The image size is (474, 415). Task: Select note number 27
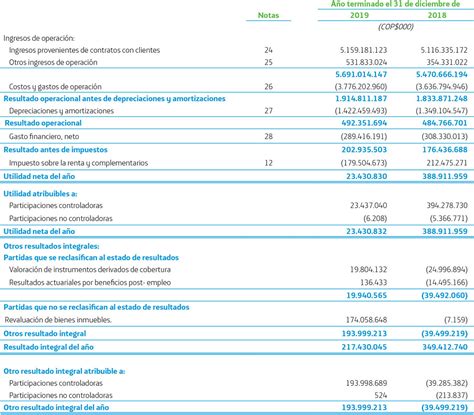coord(268,111)
